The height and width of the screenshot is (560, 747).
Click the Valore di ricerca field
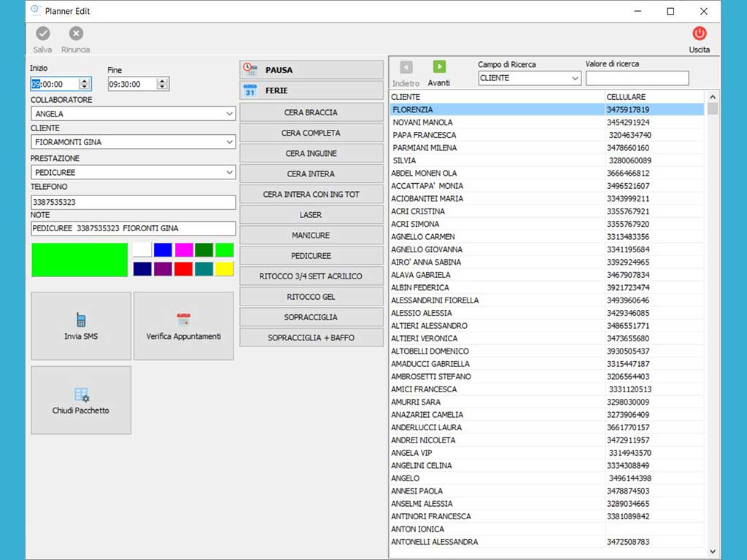[x=637, y=78]
